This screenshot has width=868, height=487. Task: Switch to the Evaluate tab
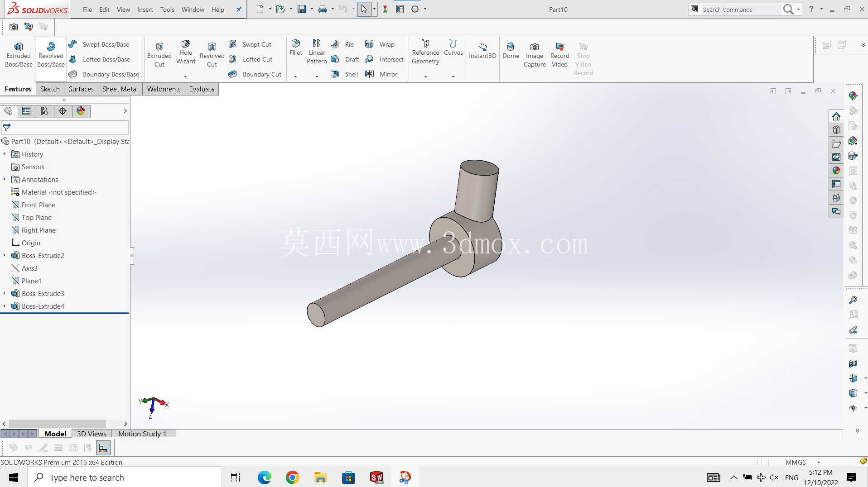pyautogui.click(x=202, y=89)
